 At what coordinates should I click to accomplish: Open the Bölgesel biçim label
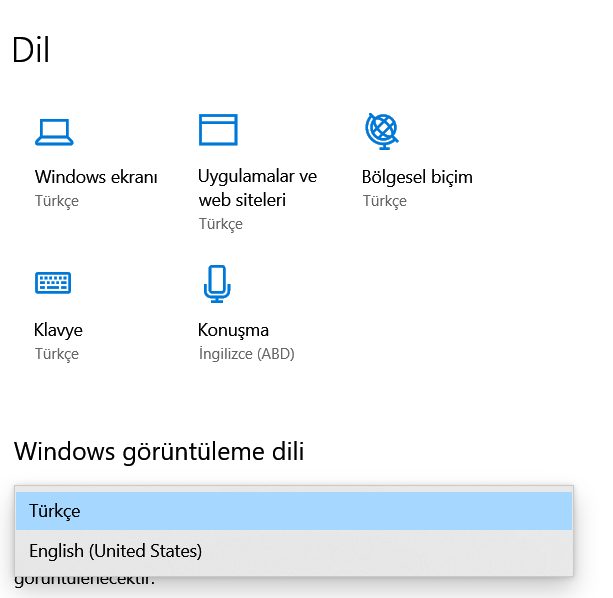pyautogui.click(x=417, y=177)
